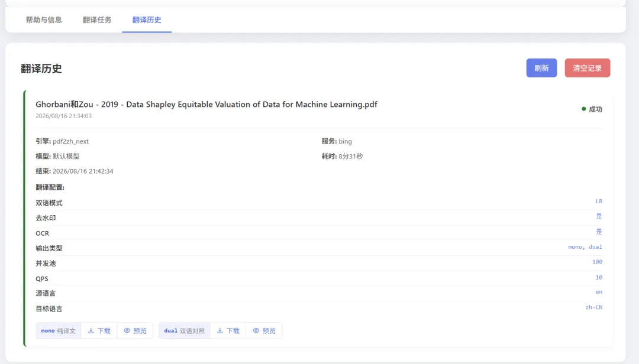Click the Data Shapley PDF file name
Viewport: 639px width, 364px height.
pos(206,104)
